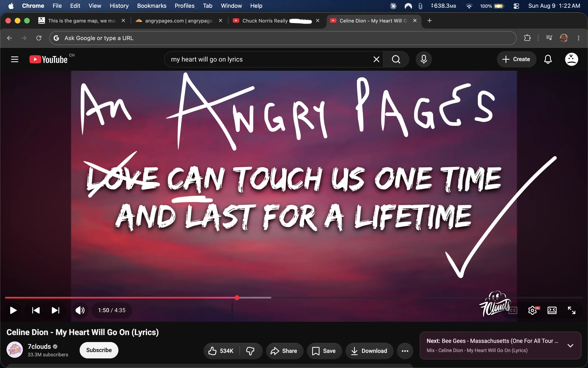Screen dimensions: 588x368
Task: Close the Chuck Norris tab
Action: pos(317,20)
